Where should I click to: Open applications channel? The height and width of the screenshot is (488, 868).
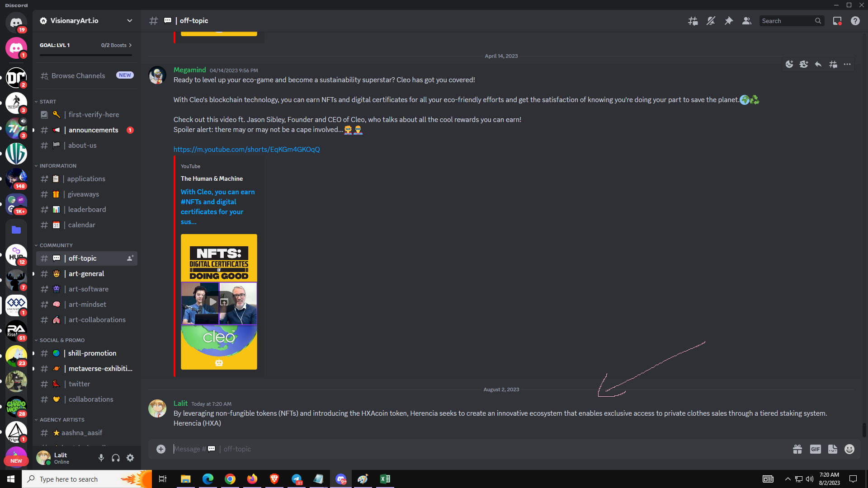click(x=87, y=179)
